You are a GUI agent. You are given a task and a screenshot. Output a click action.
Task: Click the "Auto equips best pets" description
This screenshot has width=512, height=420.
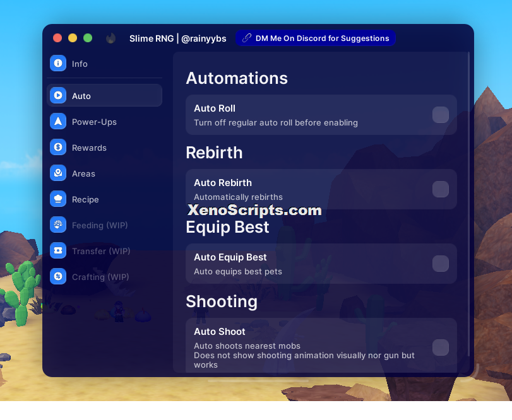[x=238, y=271]
